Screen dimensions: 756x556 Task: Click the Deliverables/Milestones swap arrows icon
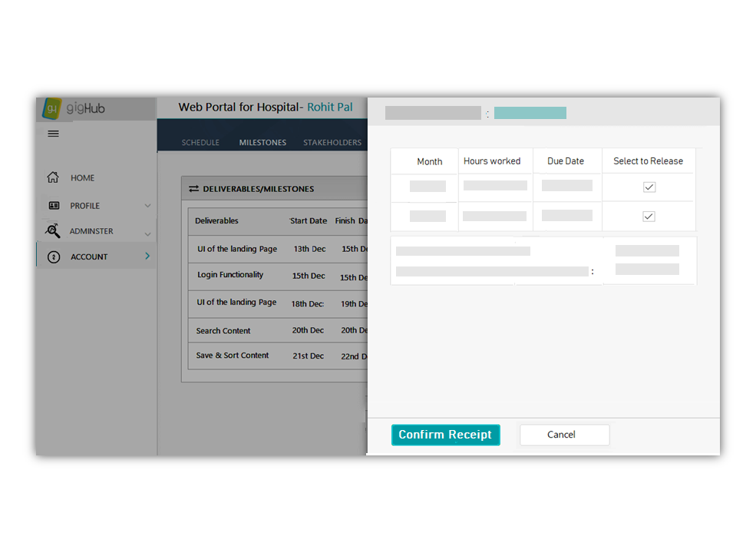pyautogui.click(x=194, y=189)
